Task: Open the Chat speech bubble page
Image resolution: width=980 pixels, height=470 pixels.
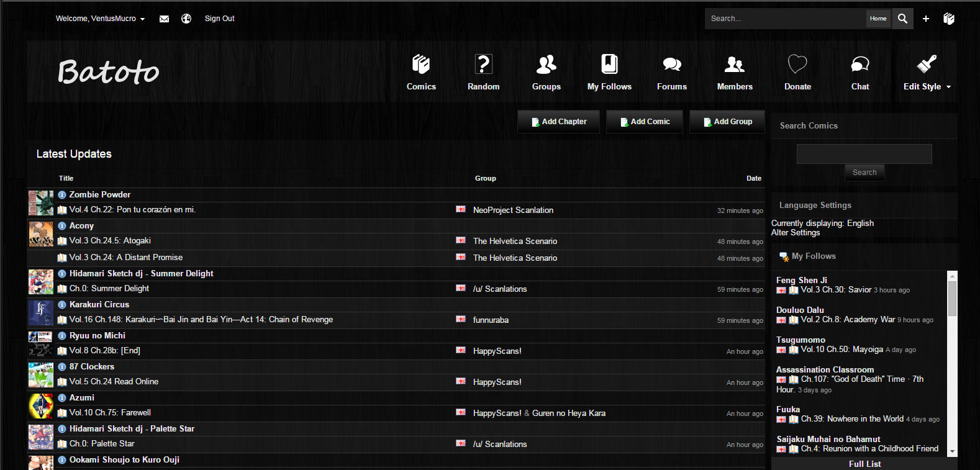Action: (x=860, y=72)
